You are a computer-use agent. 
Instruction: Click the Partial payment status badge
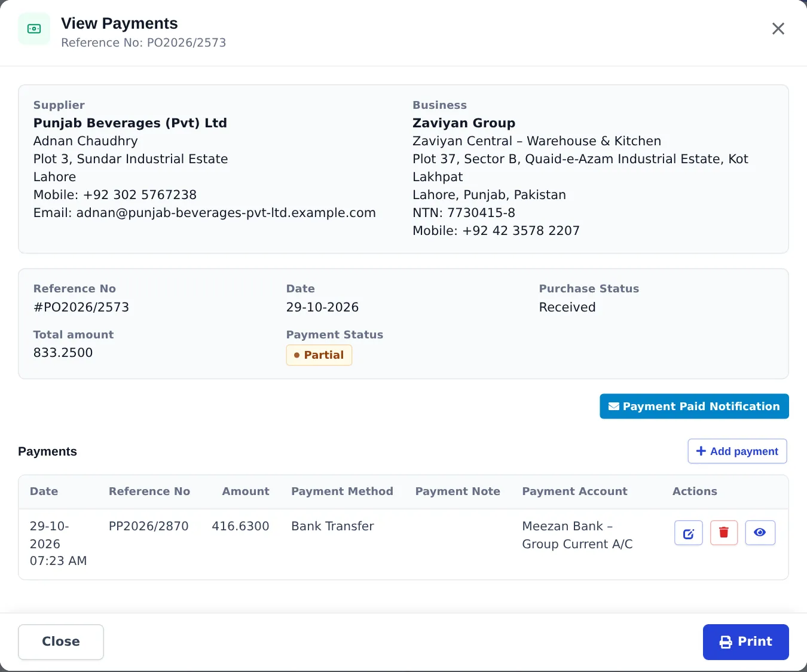[319, 355]
